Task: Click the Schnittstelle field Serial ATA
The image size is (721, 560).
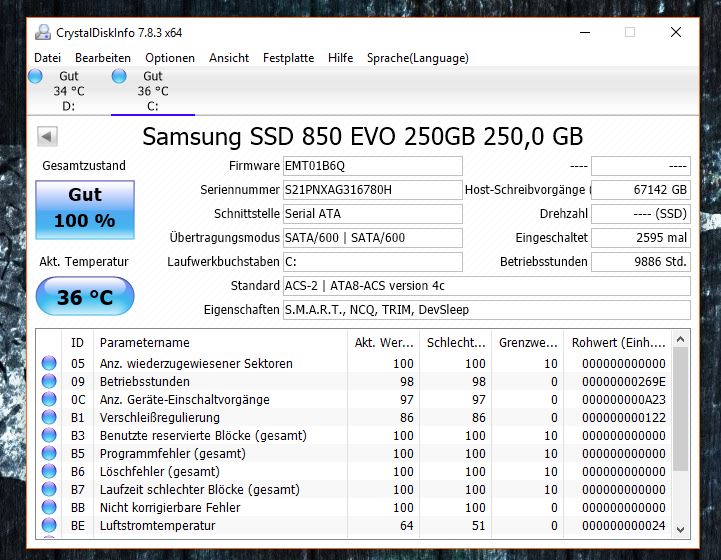Action: point(372,214)
